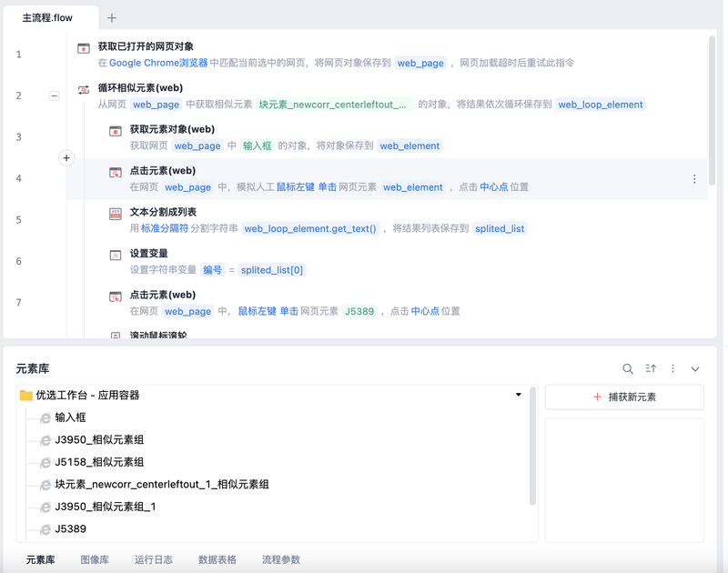
Task: Click the element library list scrollbar
Action: (x=532, y=446)
